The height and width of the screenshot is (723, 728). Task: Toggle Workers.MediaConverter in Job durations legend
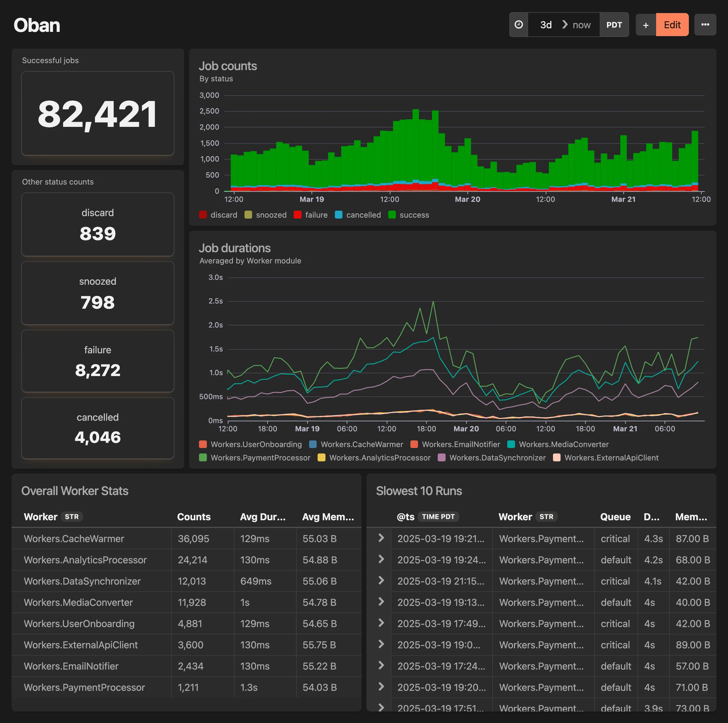coord(563,444)
